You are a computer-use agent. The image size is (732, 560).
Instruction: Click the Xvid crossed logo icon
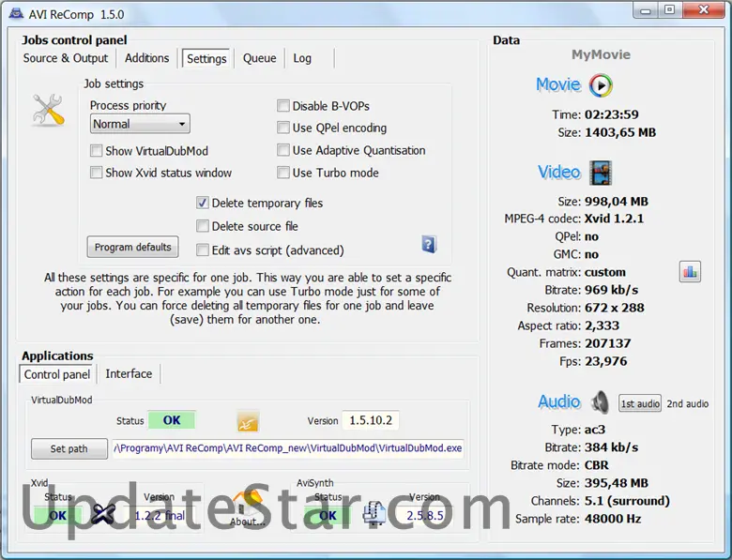(103, 514)
